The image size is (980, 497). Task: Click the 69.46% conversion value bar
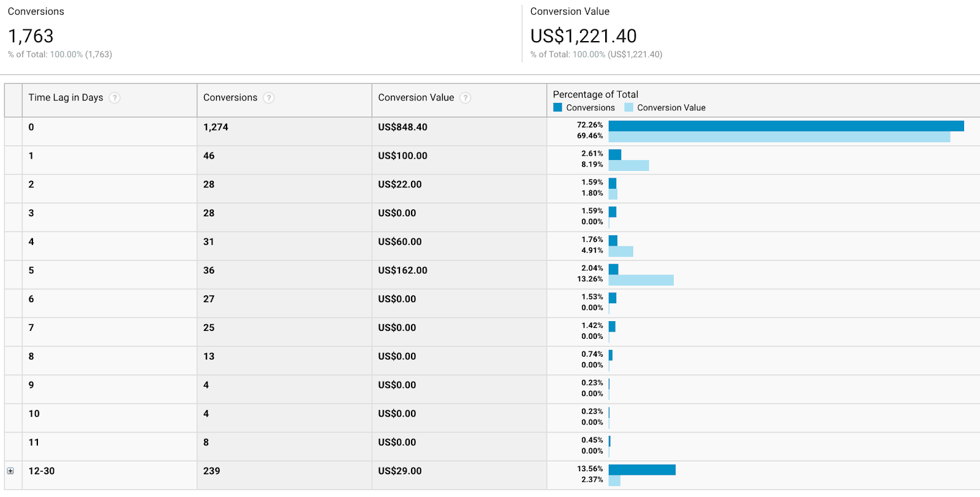pos(779,137)
